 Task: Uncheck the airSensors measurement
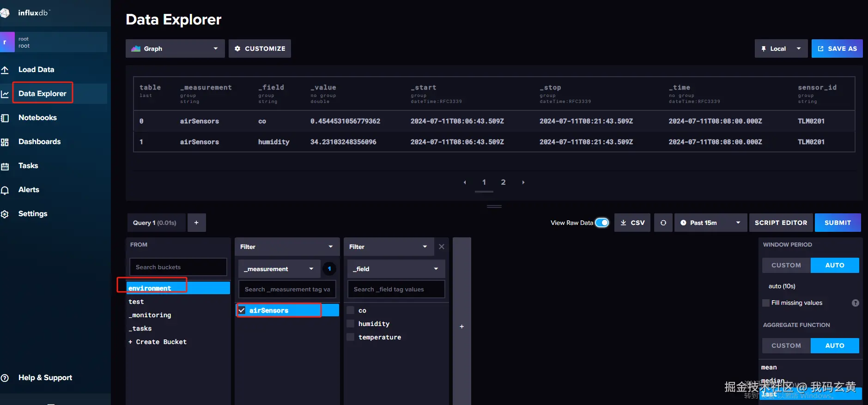pos(242,310)
